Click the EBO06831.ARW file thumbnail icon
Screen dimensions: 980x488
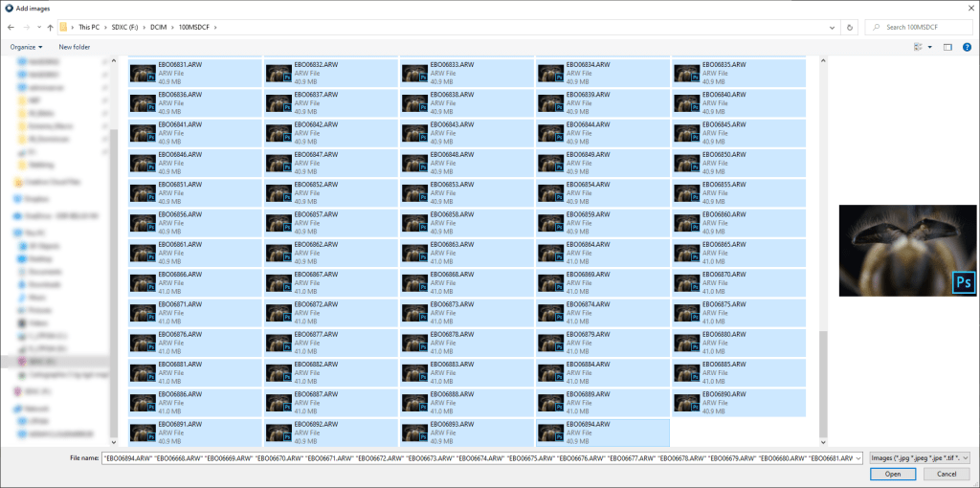click(144, 73)
